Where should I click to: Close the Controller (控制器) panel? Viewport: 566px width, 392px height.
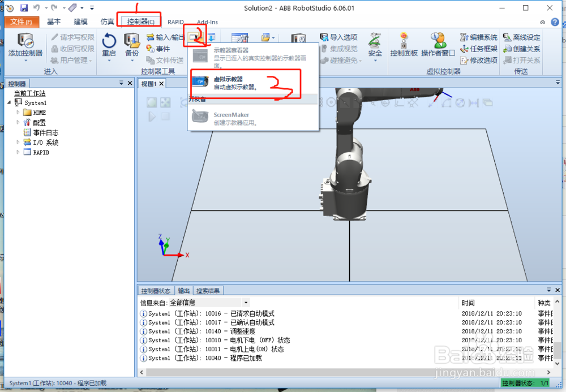click(130, 83)
